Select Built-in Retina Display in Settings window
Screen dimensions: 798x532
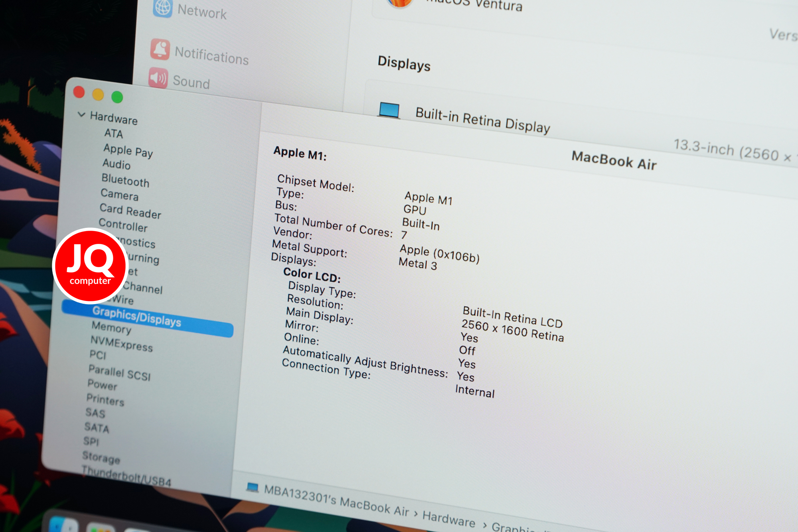[483, 120]
